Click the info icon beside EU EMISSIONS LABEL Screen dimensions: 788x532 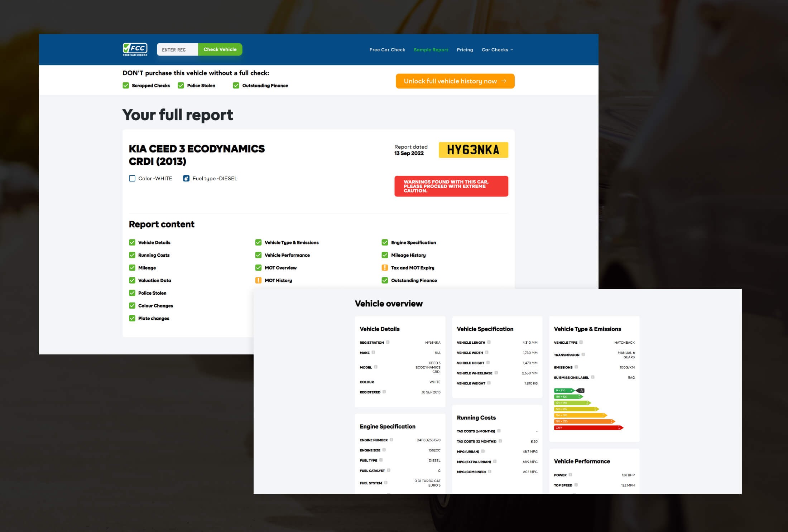click(x=593, y=377)
